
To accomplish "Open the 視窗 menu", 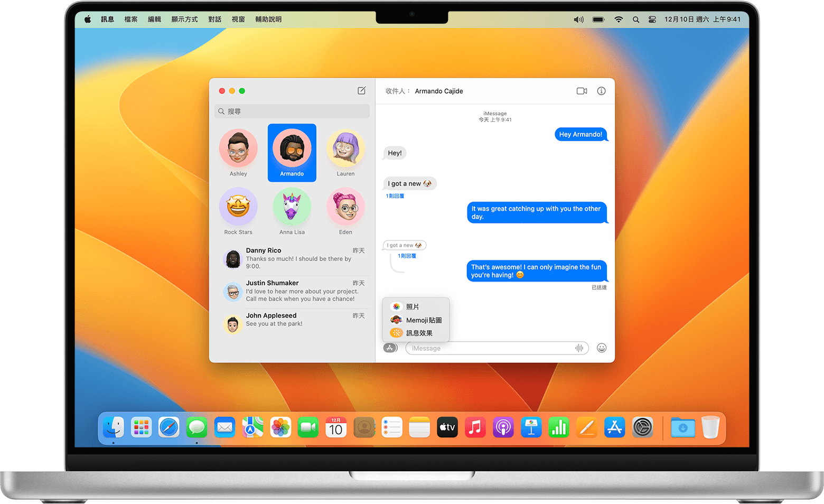I will pos(238,19).
